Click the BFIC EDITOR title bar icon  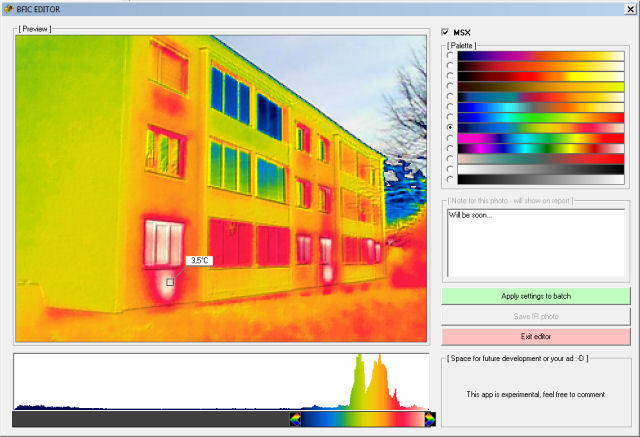(9, 9)
